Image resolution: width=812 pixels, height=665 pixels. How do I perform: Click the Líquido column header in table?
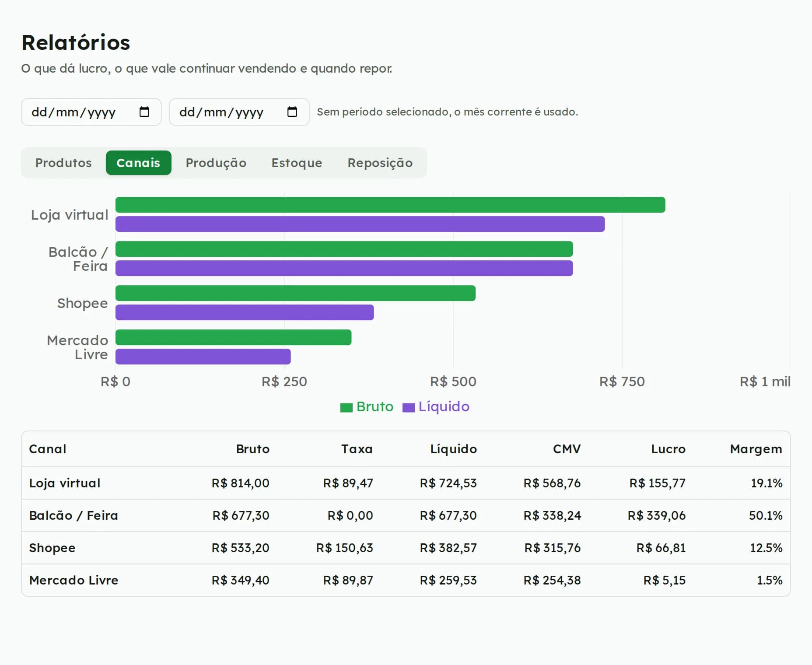click(454, 449)
